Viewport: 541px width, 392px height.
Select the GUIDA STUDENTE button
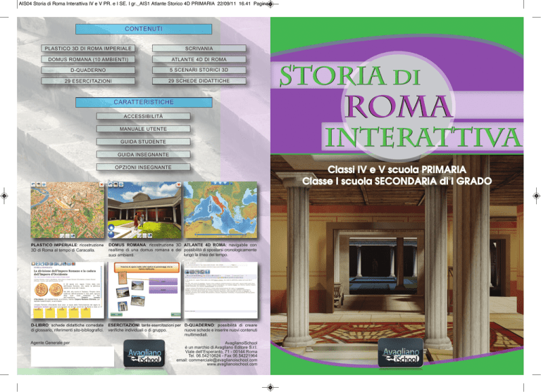tap(143, 141)
